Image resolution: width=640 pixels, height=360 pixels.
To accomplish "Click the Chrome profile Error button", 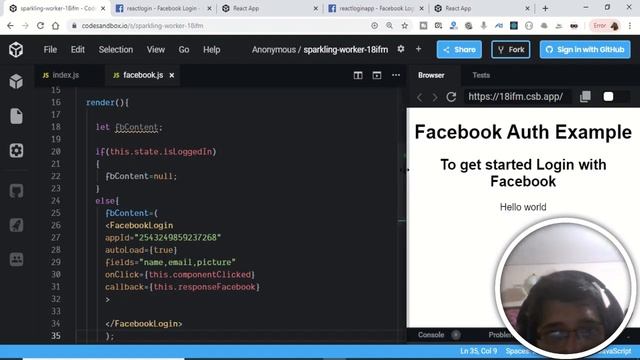I will [x=605, y=26].
